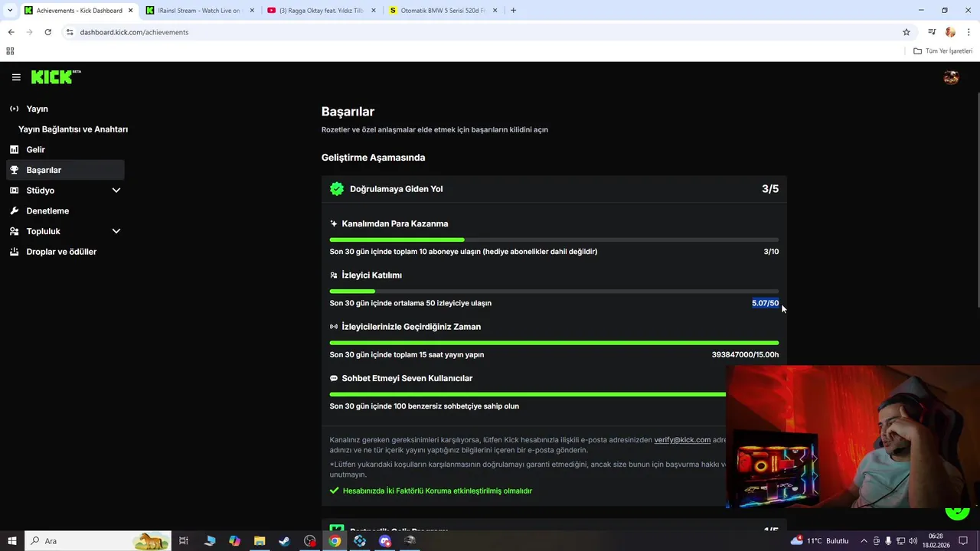The height and width of the screenshot is (551, 980).
Task: Expand the Topluluk chevron
Action: coord(116,231)
